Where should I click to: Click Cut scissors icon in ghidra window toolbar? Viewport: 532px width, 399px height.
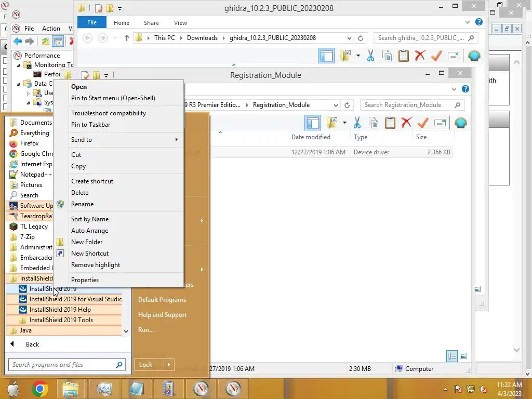[x=370, y=56]
